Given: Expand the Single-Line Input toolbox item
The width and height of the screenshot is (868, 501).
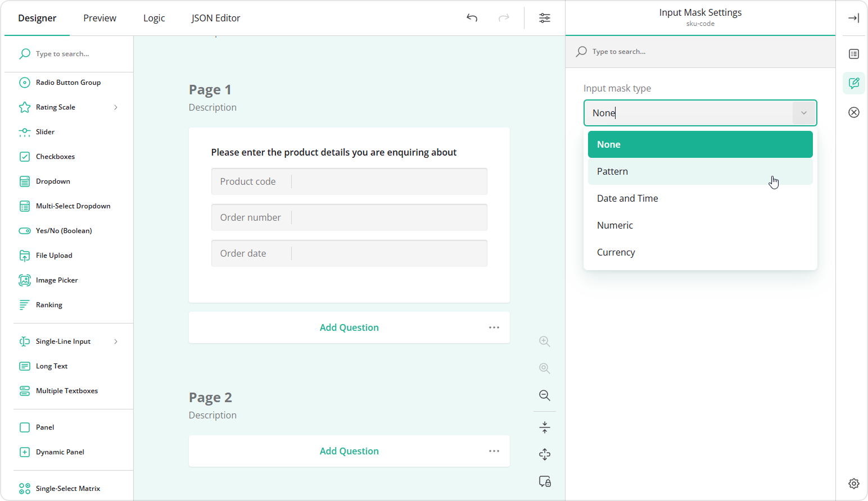Looking at the screenshot, I should [x=116, y=341].
